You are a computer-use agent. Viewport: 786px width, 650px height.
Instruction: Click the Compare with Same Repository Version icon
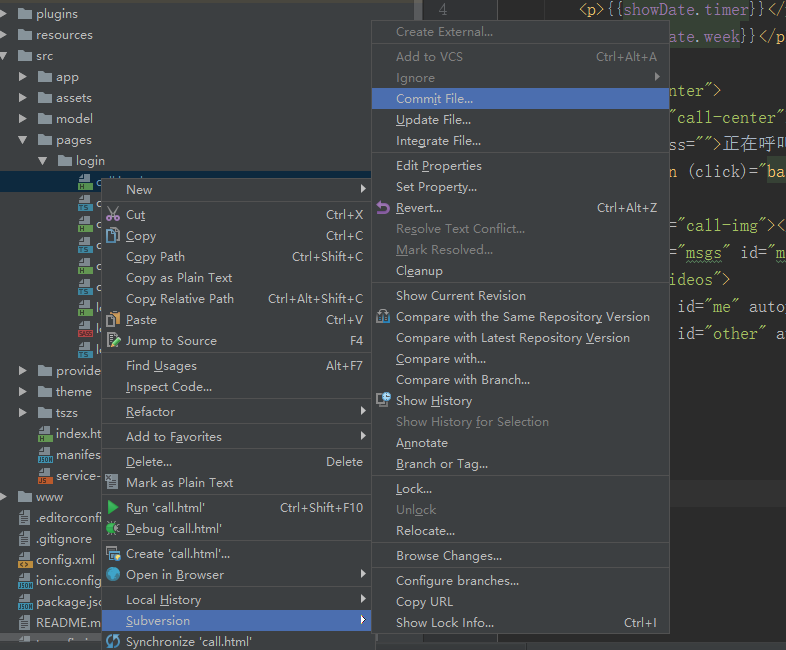[383, 316]
